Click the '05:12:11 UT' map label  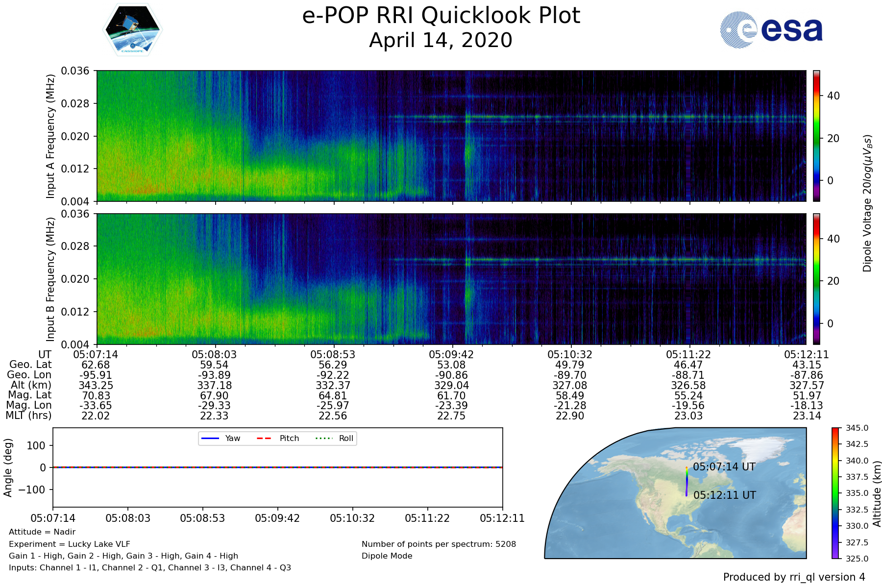724,495
